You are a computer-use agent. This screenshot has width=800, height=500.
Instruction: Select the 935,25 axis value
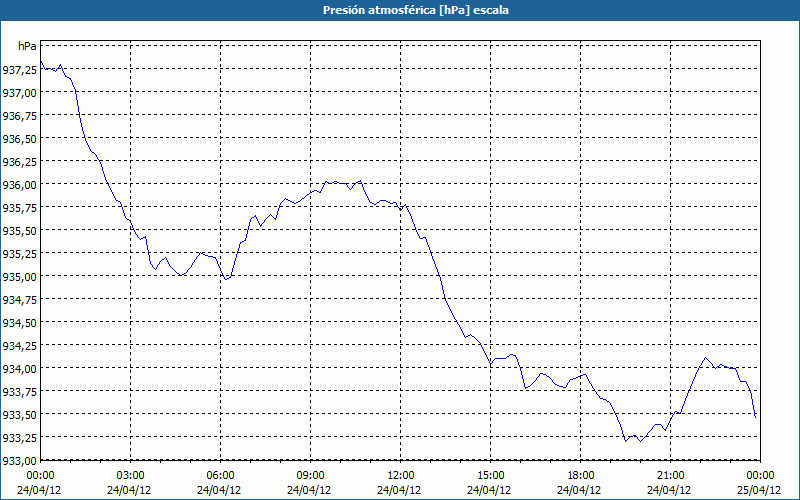click(x=20, y=254)
